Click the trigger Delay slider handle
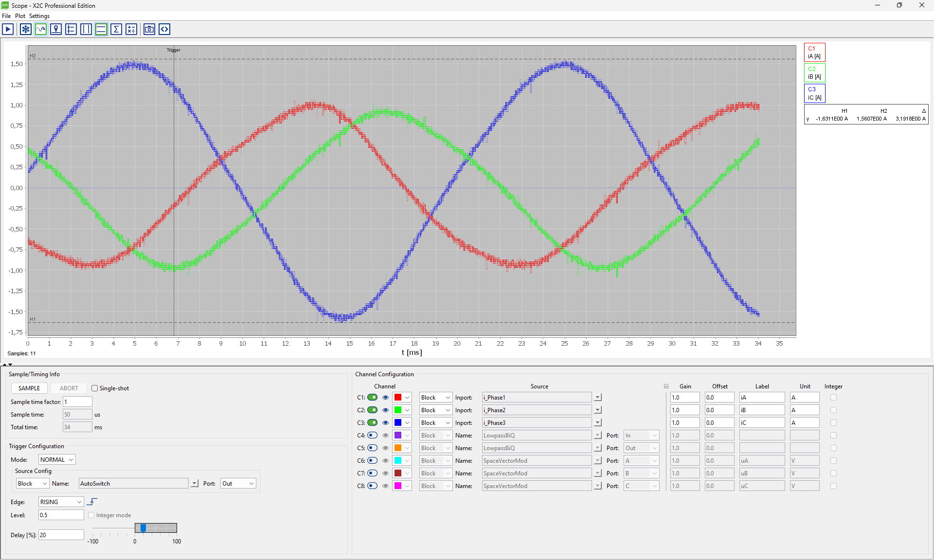This screenshot has height=560, width=934. point(143,528)
